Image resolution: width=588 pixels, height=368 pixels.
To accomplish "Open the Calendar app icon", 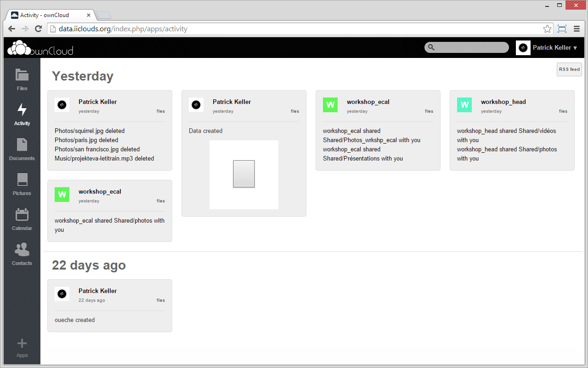I will tap(22, 214).
